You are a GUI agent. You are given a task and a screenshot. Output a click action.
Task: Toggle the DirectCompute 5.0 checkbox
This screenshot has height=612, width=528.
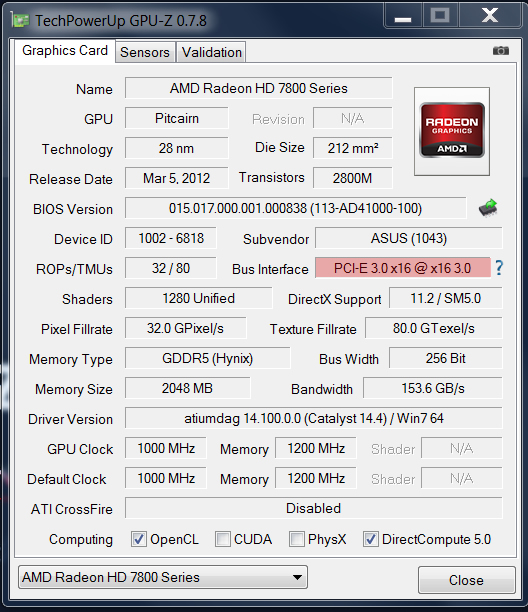[x=370, y=539]
